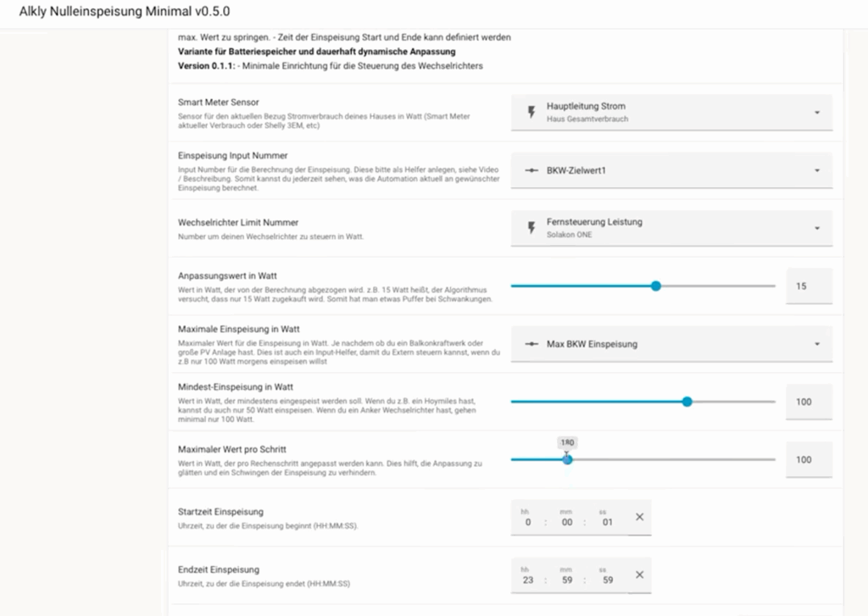Click the Anpassungswert value field showing 15
The image size is (868, 616).
pyautogui.click(x=808, y=286)
